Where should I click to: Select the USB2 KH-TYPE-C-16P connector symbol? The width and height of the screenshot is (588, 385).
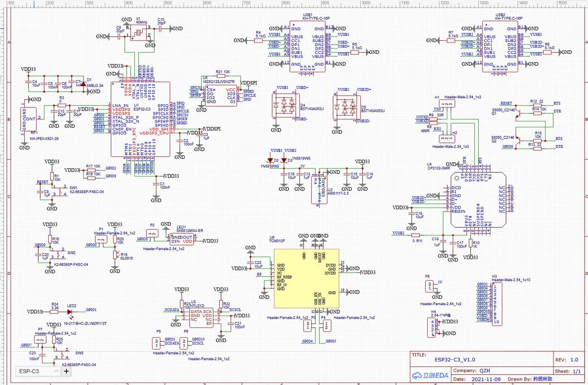pyautogui.click(x=500, y=46)
